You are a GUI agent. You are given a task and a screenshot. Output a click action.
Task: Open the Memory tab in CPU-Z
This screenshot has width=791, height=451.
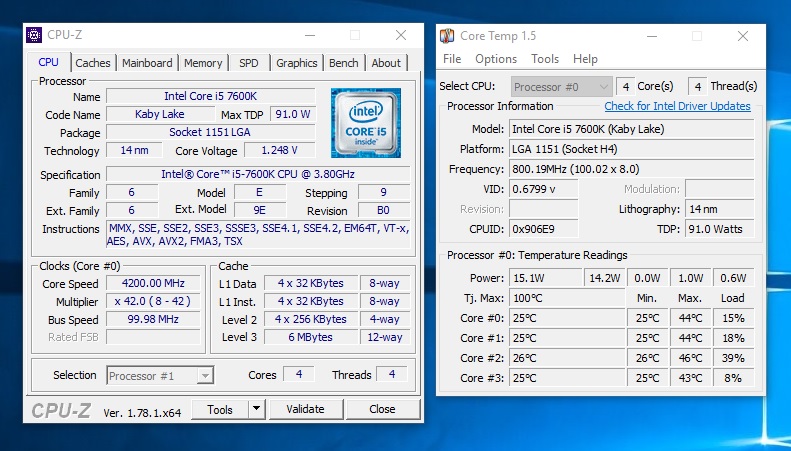(203, 63)
